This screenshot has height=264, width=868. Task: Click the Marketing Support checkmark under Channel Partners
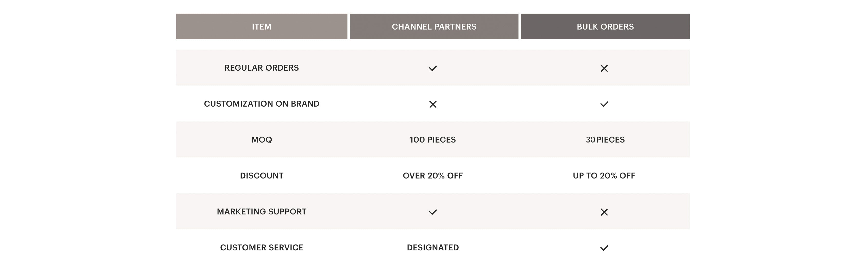[x=433, y=212]
